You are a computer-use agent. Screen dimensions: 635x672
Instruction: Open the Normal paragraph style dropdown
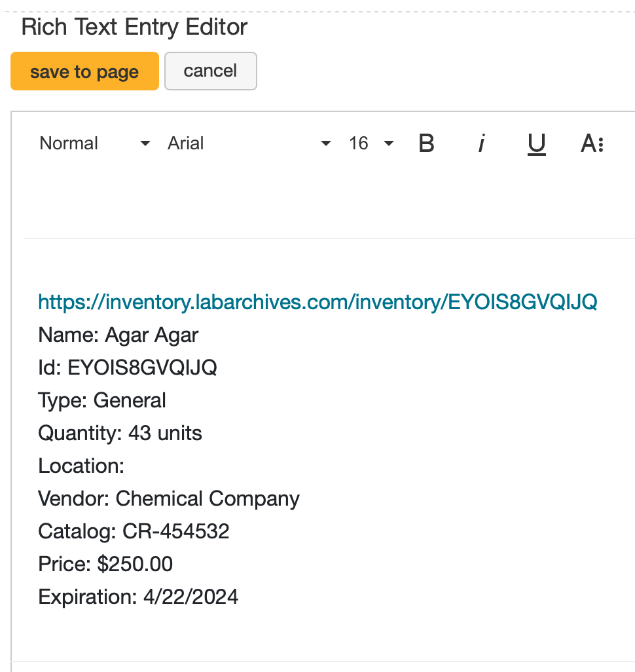tap(95, 143)
